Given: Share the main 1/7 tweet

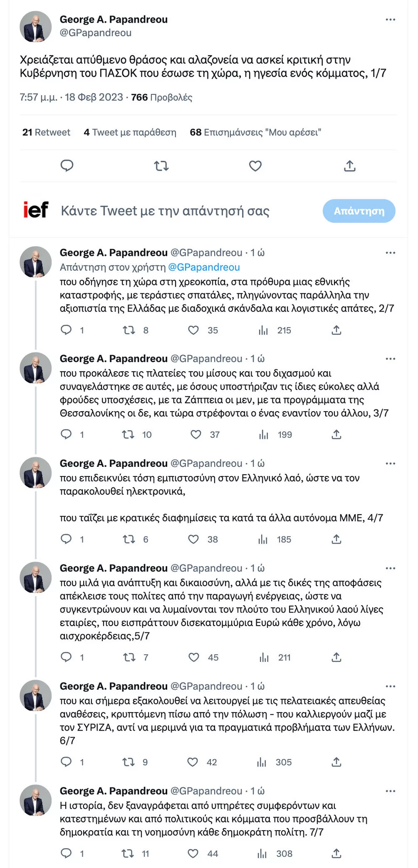Looking at the screenshot, I should pos(350,166).
